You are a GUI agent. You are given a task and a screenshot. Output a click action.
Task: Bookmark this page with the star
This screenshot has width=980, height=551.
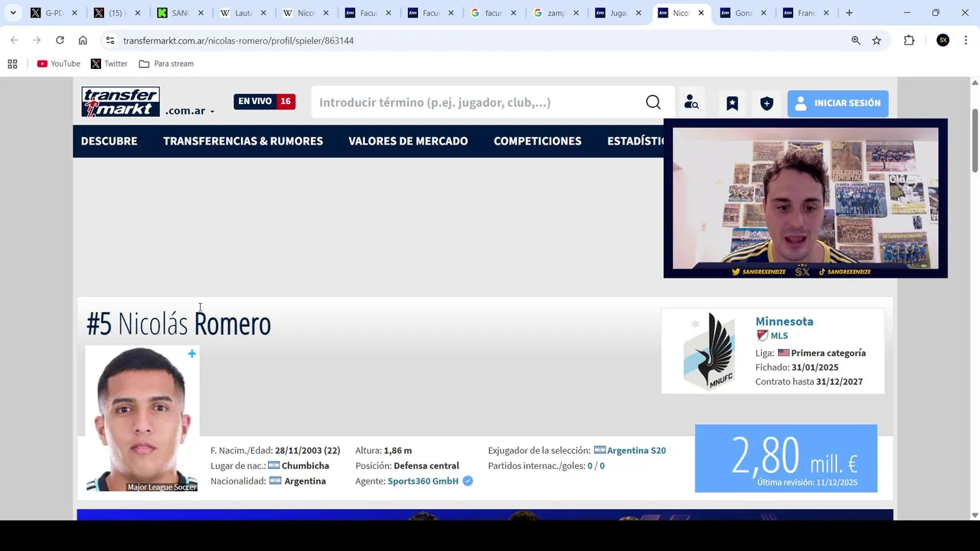877,41
